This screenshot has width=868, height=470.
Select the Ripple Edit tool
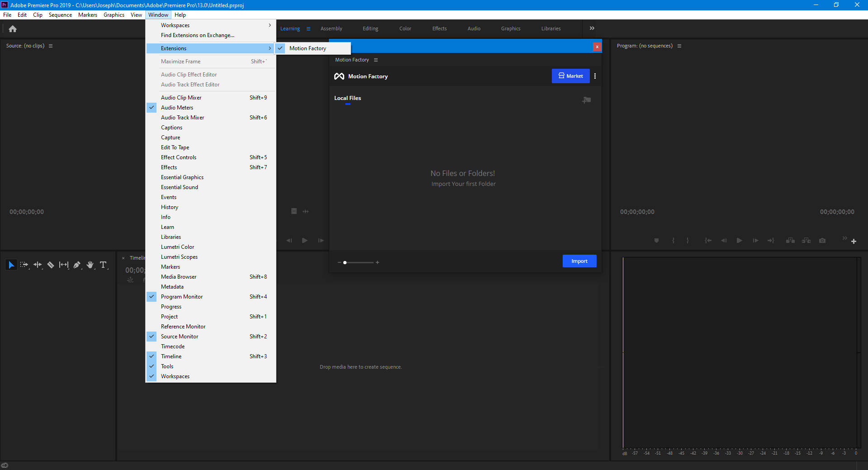38,265
